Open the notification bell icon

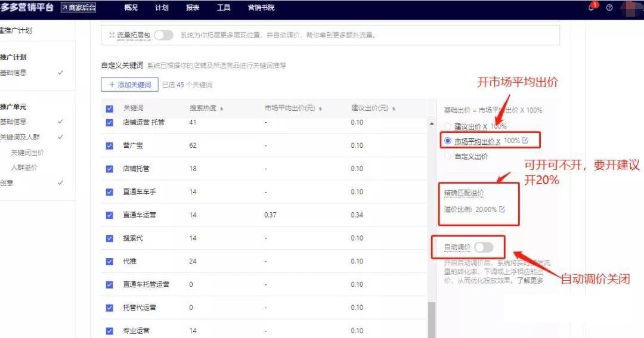coord(592,7)
